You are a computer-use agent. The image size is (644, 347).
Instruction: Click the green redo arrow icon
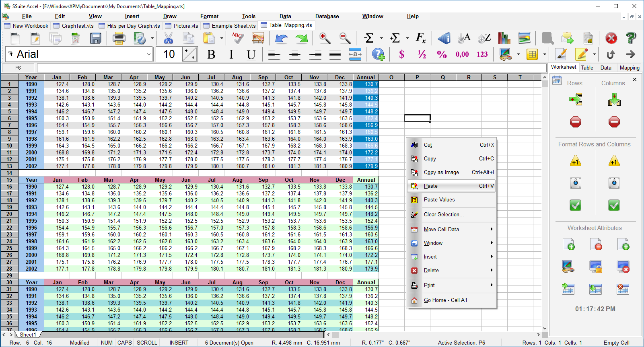coord(301,38)
